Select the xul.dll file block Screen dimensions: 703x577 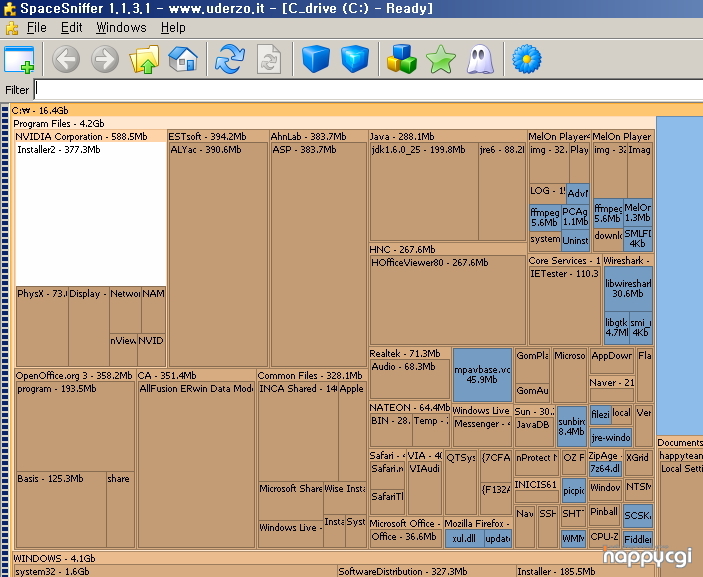pos(464,538)
